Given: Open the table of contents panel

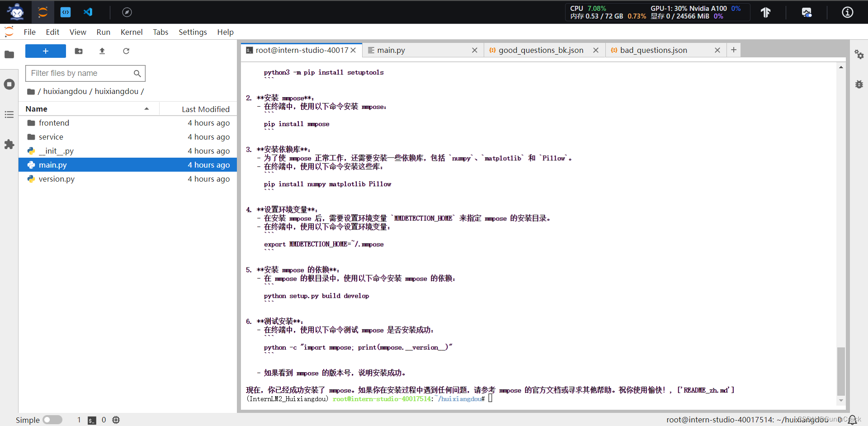Looking at the screenshot, I should [9, 114].
